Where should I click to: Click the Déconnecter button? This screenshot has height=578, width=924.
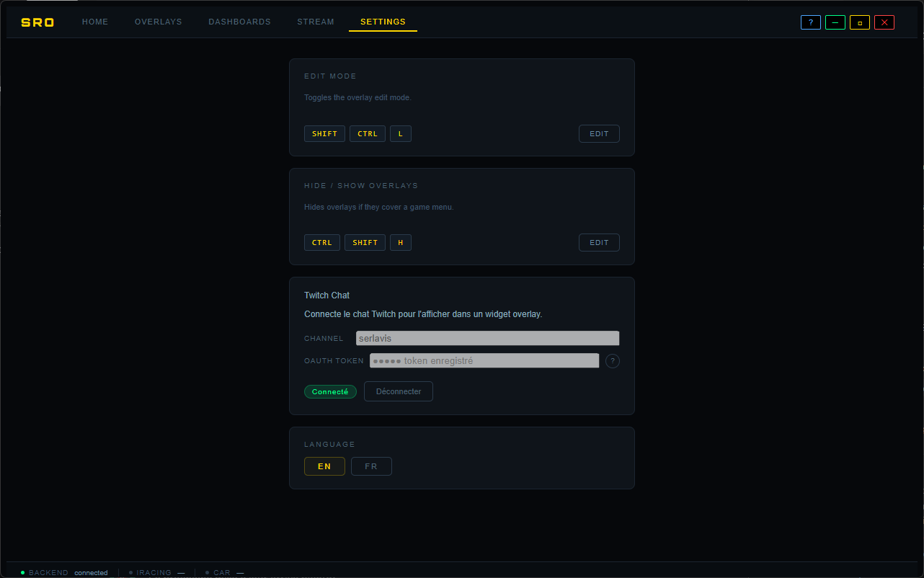pos(399,391)
